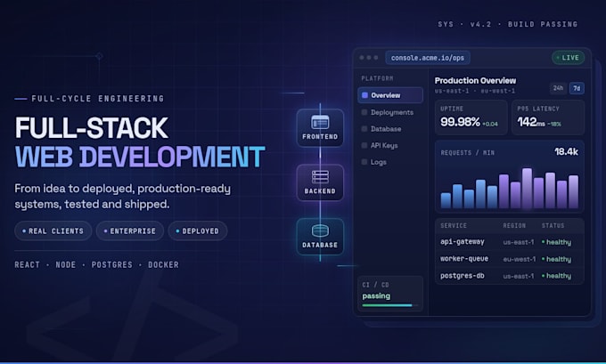Click the window traffic-light dots
Image resolution: width=606 pixels, height=364 pixels.
coord(369,58)
